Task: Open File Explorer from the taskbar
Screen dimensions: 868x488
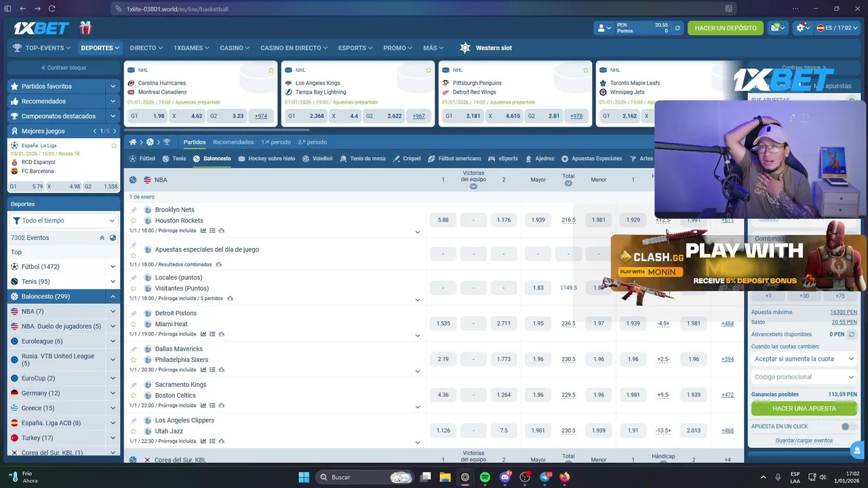Action: pos(445,477)
